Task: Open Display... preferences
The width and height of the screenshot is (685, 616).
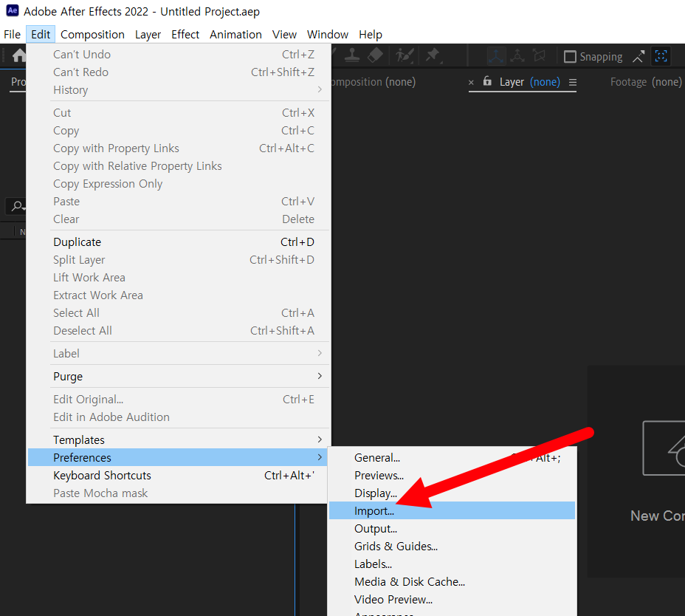Action: tap(452, 493)
